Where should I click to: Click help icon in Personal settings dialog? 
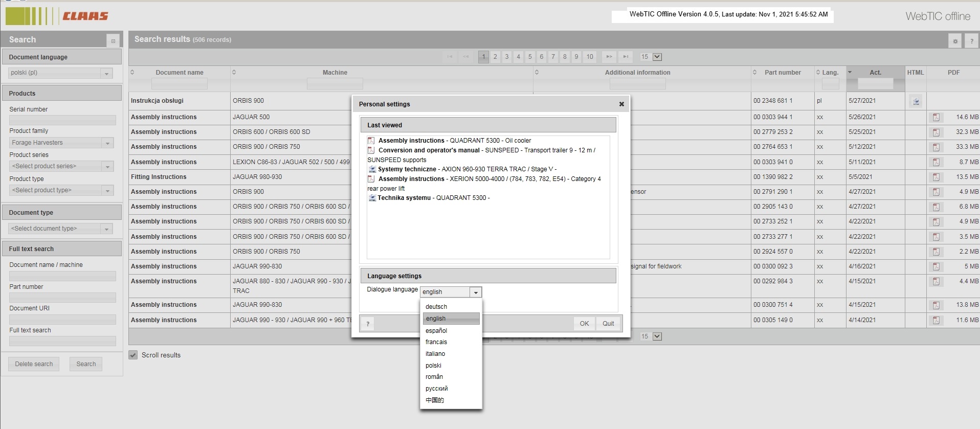click(368, 324)
